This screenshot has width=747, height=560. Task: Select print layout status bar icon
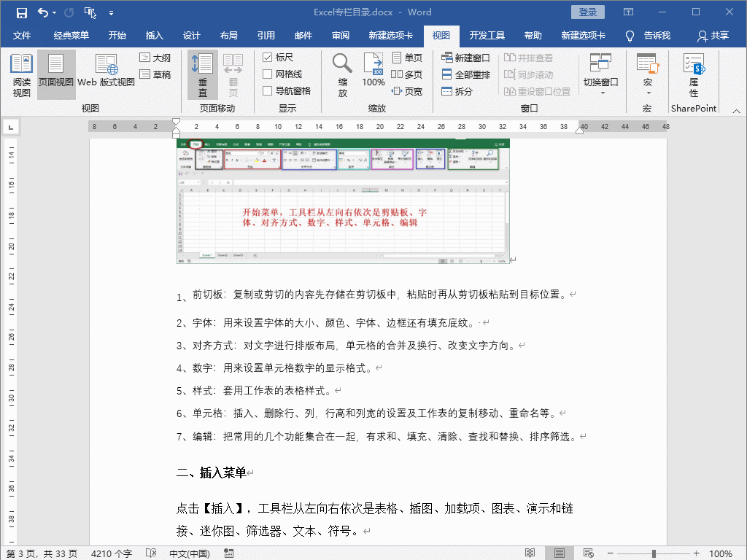click(x=560, y=553)
